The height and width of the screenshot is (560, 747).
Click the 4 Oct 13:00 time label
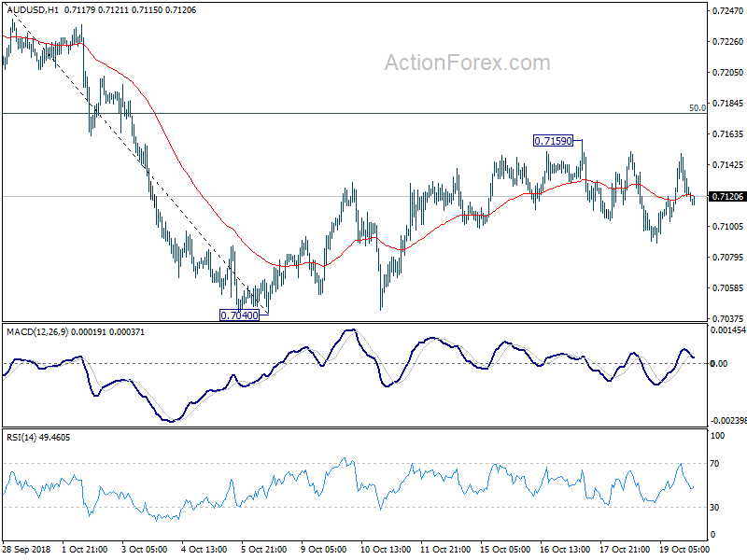point(204,549)
